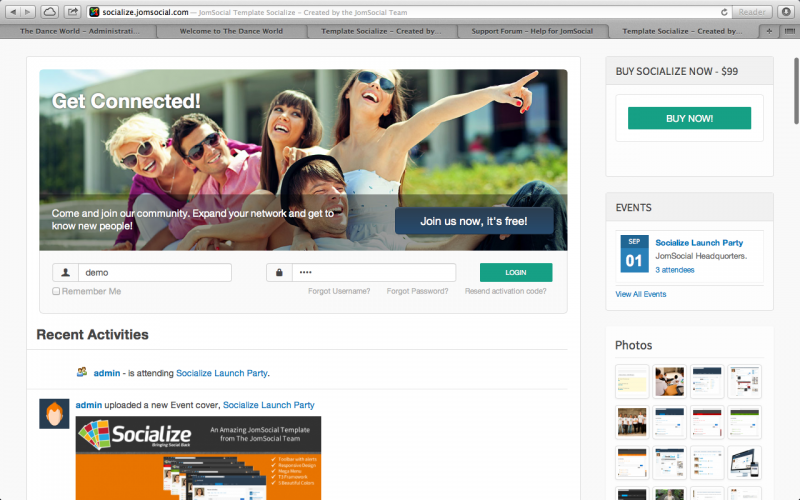Viewport: 800px width, 500px height.
Task: Open second photo in Photos second row
Action: (x=669, y=422)
